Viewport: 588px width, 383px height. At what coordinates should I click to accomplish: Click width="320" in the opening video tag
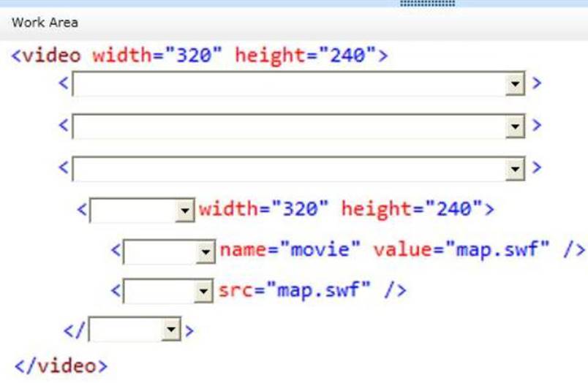(157, 56)
